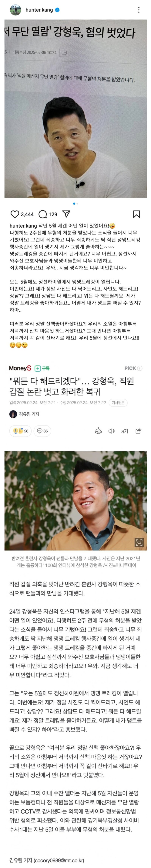151x868 pixels.
Task: Open font size 가가 selector
Action: coord(125,431)
